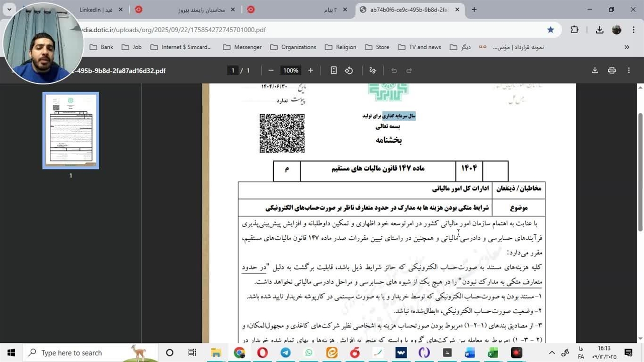Screen dimensions: 644x362
Task: Zoom in the PDF with plus button
Action: 310,70
